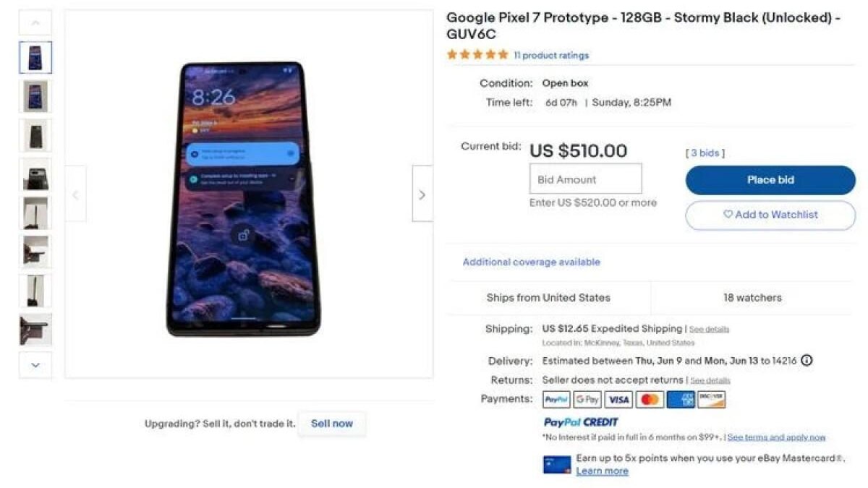Select the second phone thumbnail

click(35, 96)
